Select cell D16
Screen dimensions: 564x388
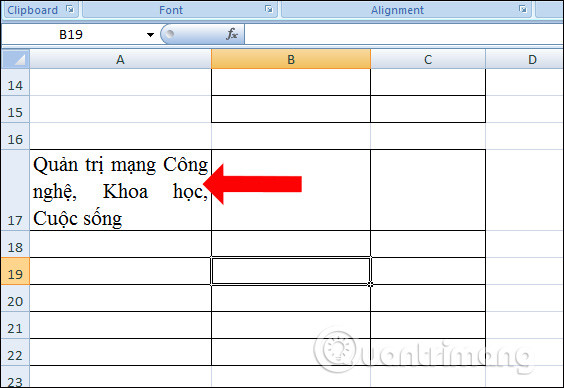(x=524, y=136)
